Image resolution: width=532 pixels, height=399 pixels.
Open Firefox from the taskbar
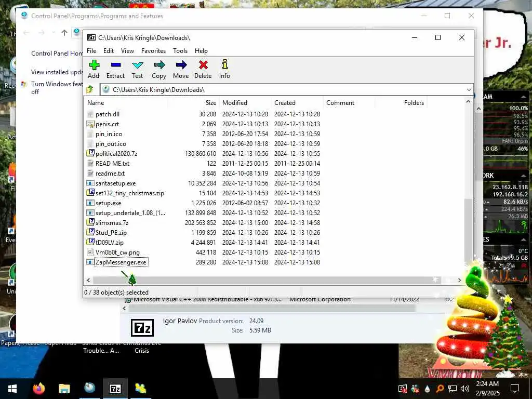[x=39, y=389]
